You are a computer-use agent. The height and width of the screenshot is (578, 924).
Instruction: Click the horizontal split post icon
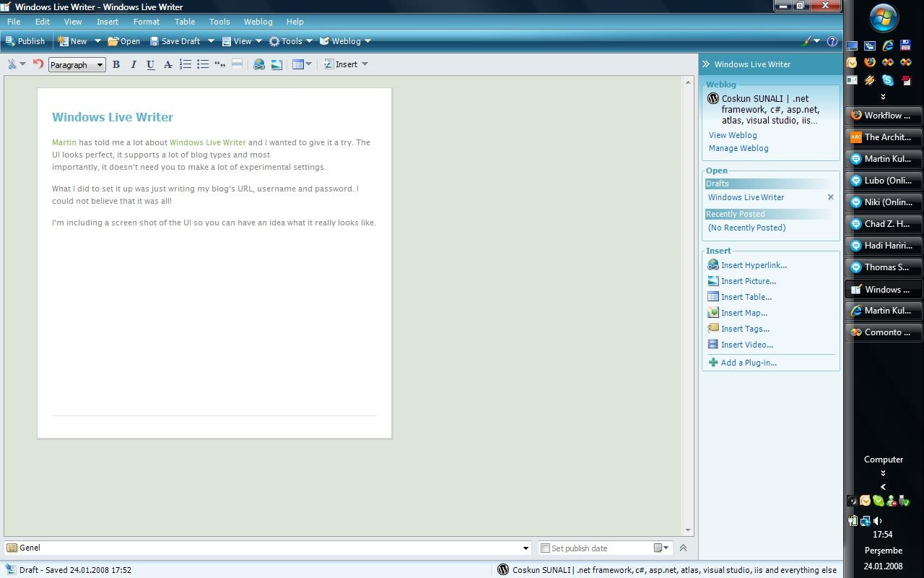click(237, 64)
